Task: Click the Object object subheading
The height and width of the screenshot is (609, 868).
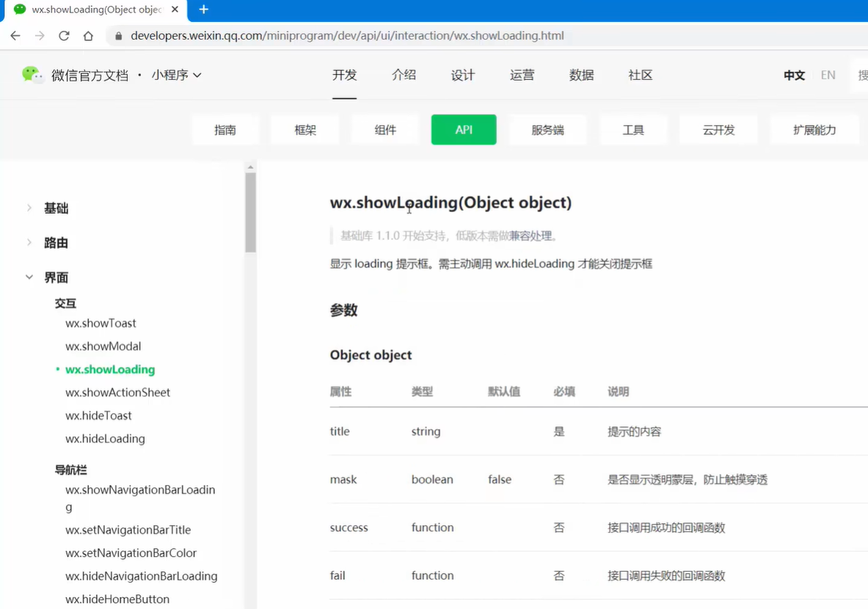Action: click(371, 355)
